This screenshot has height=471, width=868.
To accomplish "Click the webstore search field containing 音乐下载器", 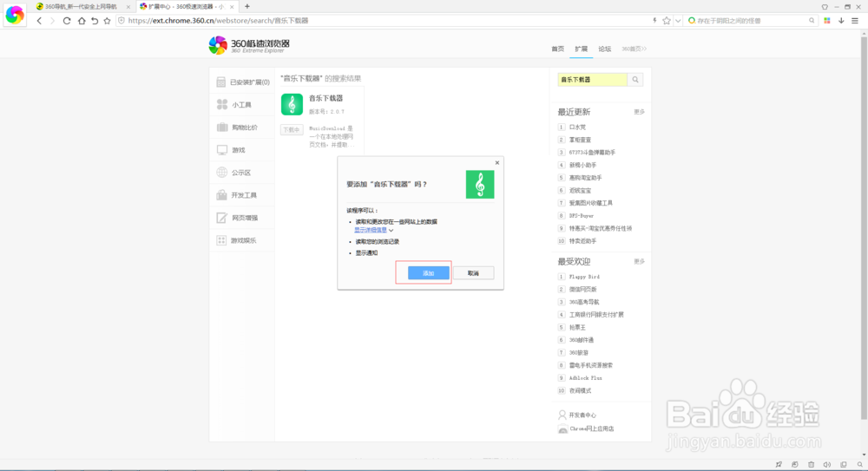I will click(592, 80).
